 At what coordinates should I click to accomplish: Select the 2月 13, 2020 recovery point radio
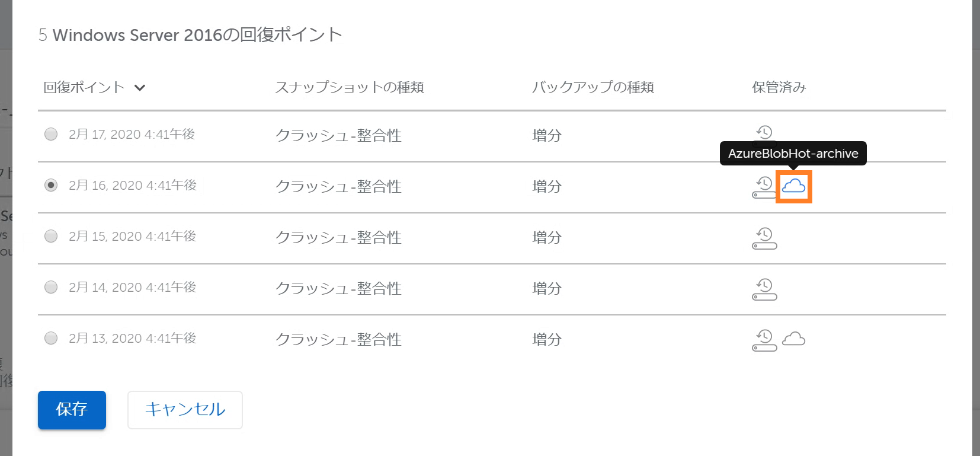tap(51, 338)
